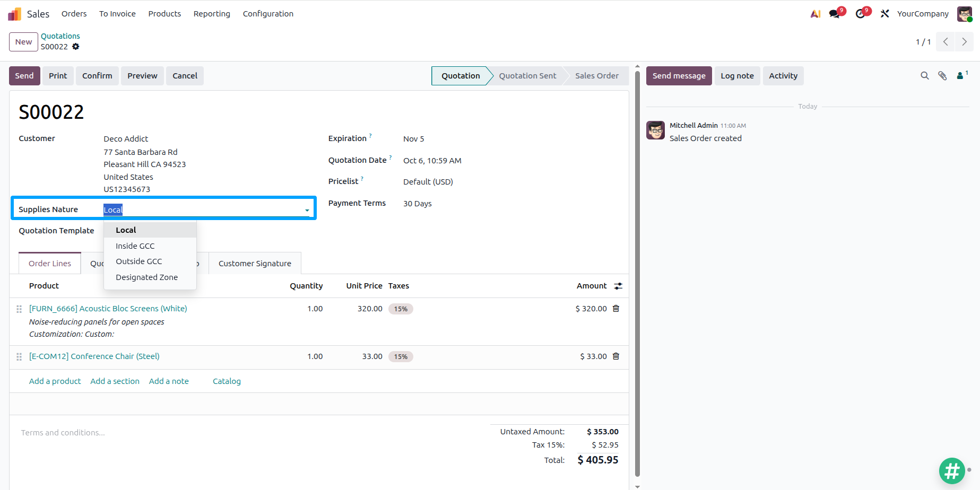Click the 15% tax tag on Conference Chair
Screen dimensions: 980x490
coord(401,357)
